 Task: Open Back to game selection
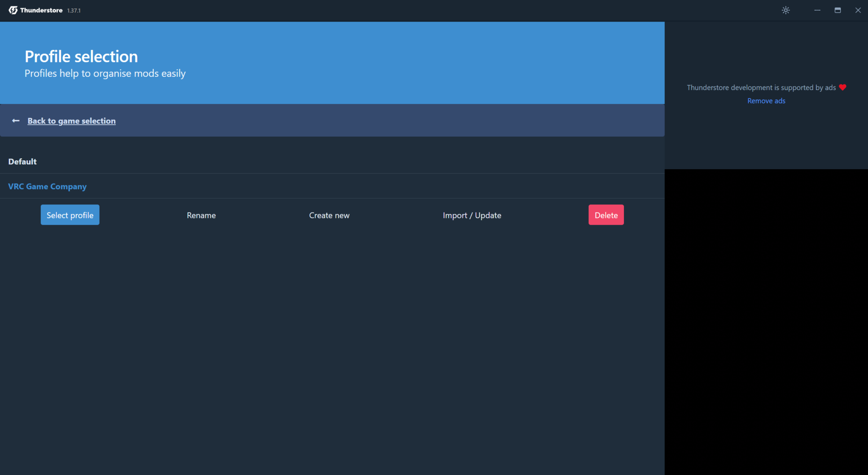coord(71,120)
